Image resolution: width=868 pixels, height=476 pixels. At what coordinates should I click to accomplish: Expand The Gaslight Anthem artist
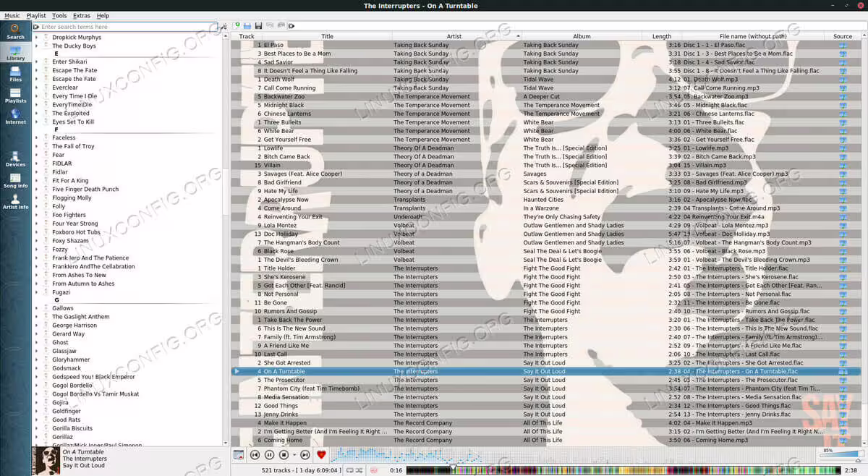(x=37, y=317)
